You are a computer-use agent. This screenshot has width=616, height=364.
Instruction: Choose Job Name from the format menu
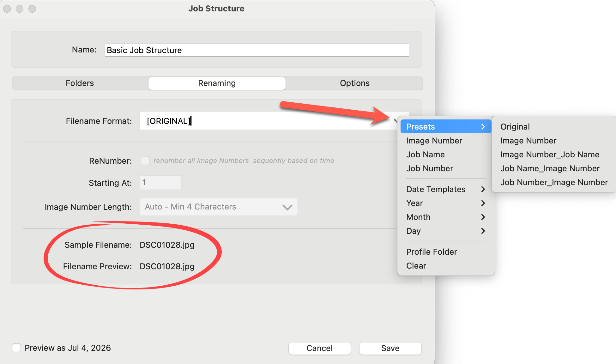425,155
